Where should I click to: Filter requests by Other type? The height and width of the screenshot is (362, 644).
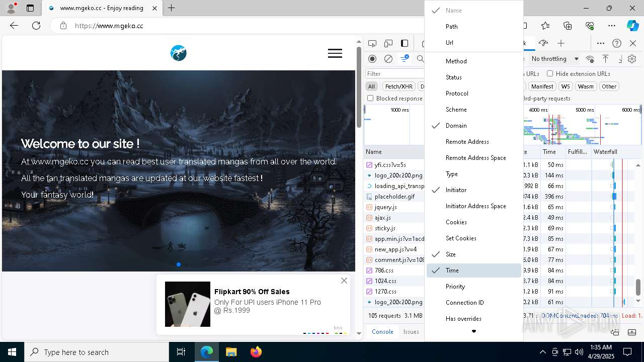click(x=609, y=86)
